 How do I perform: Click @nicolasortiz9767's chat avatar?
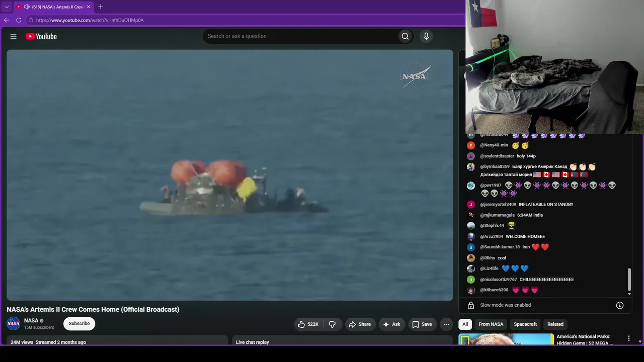(x=471, y=280)
